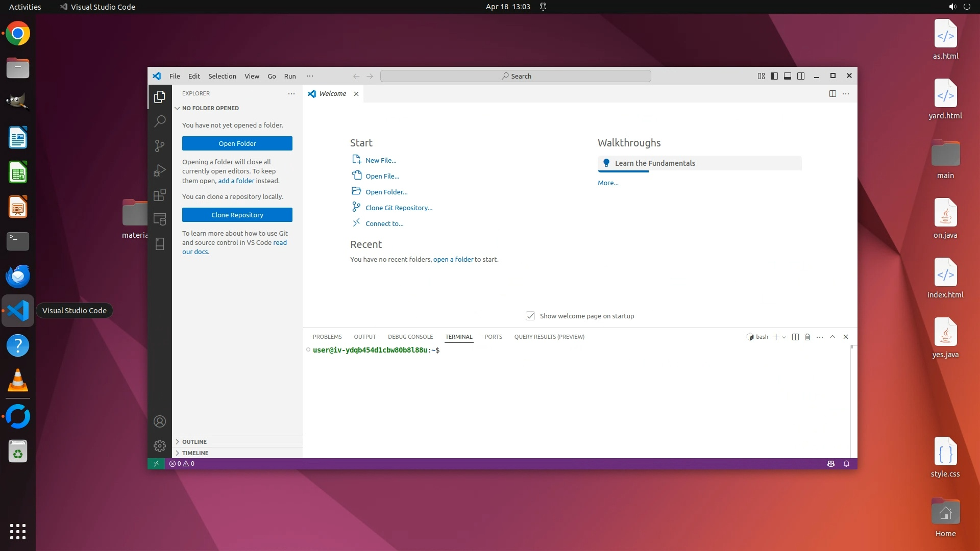980x551 pixels.
Task: Kill terminal with trash icon
Action: tap(807, 337)
